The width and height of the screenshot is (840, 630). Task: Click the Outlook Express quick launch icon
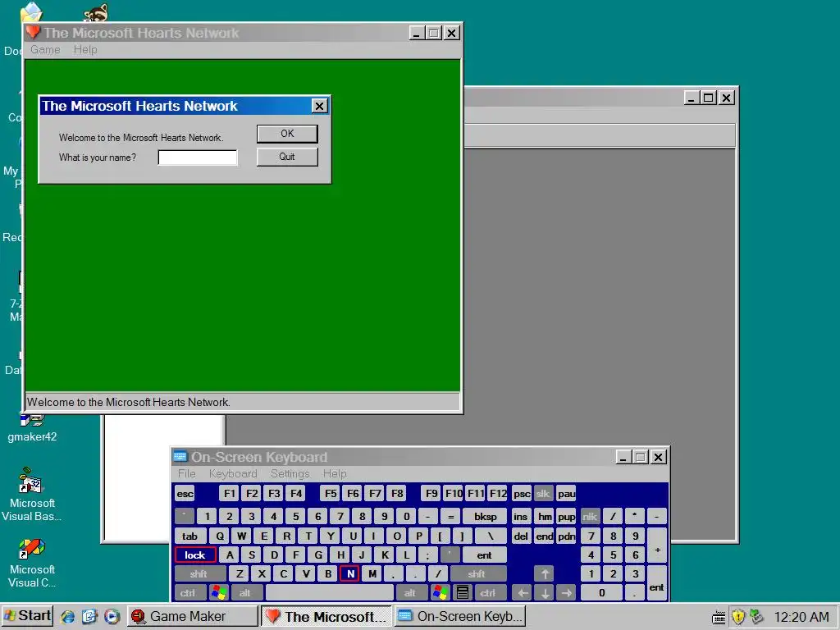tap(89, 617)
